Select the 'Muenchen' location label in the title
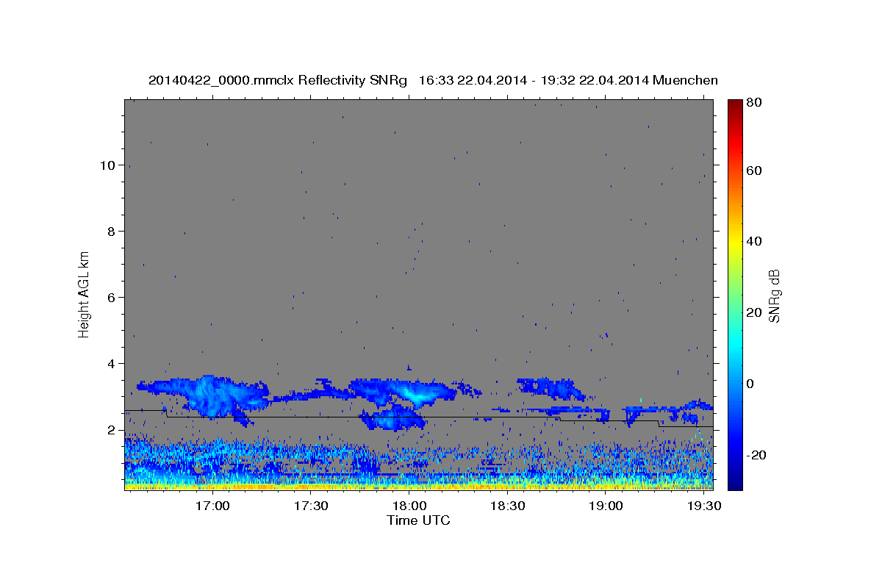The height and width of the screenshot is (588, 882). [x=685, y=80]
